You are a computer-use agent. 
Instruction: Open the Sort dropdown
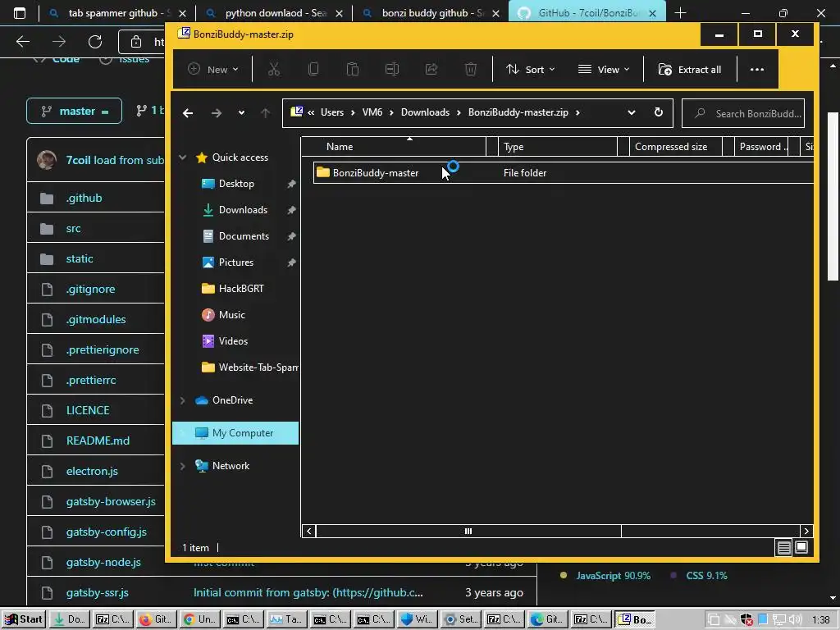(531, 69)
